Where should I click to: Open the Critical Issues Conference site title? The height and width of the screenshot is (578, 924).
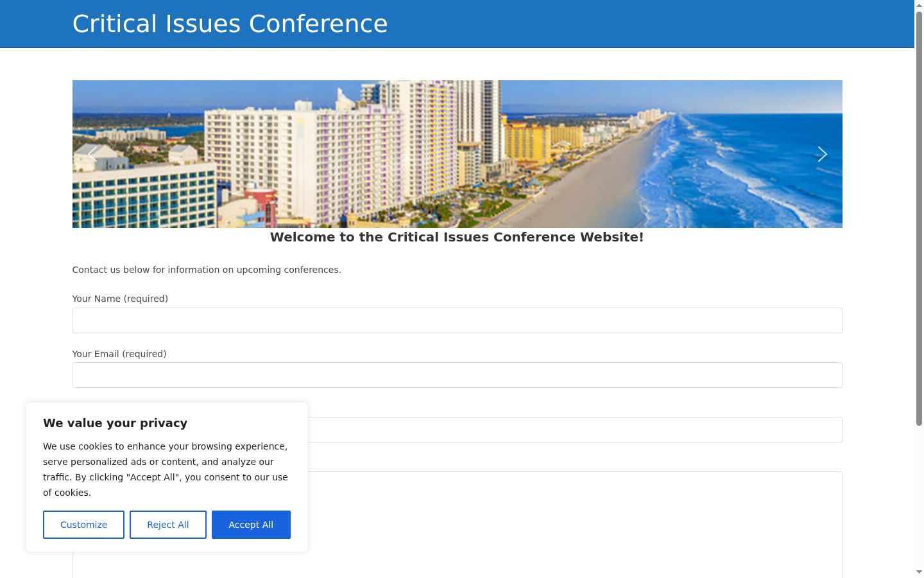click(230, 24)
